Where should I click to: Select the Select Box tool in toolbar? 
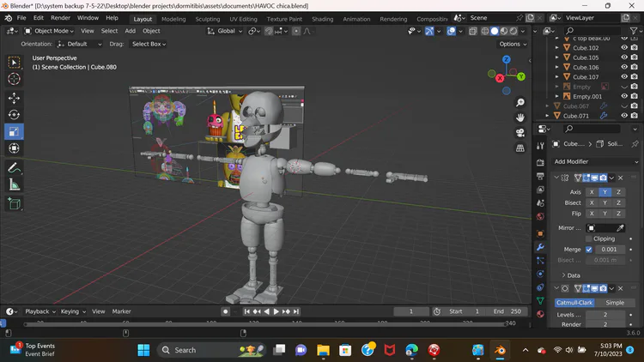(x=14, y=63)
